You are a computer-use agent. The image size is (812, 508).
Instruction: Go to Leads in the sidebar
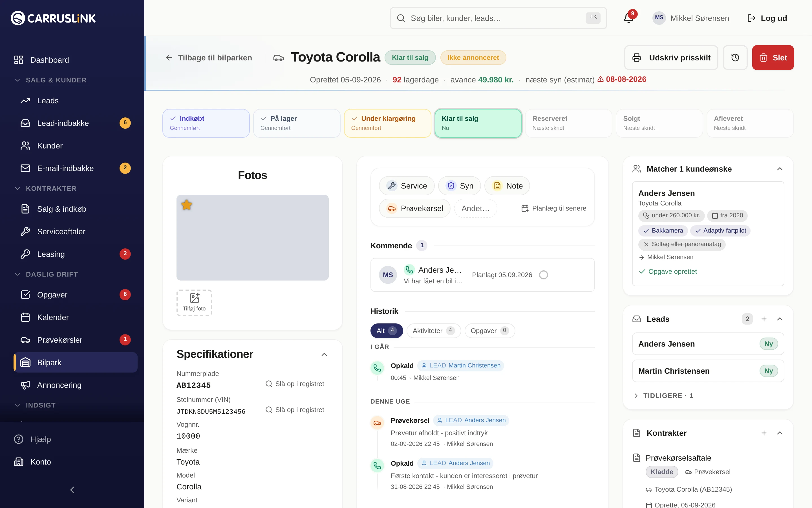click(76, 100)
